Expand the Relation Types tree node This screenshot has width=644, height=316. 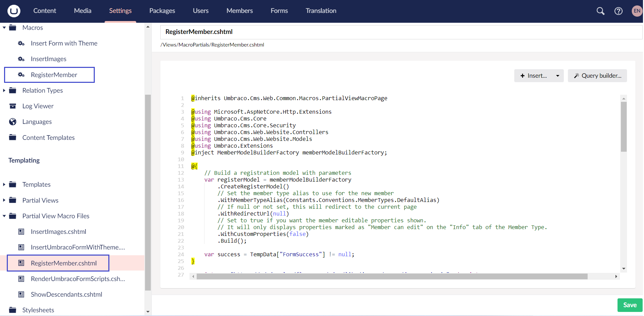coord(4,91)
